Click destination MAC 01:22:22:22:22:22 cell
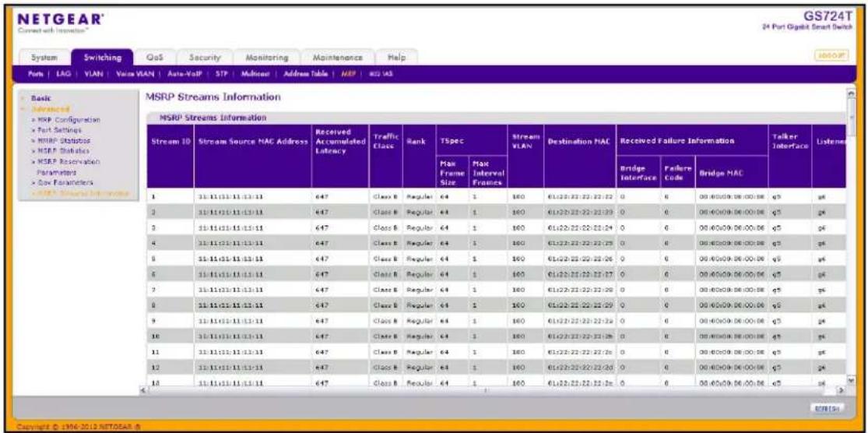Screen dimensions: 868x433 click(580, 196)
